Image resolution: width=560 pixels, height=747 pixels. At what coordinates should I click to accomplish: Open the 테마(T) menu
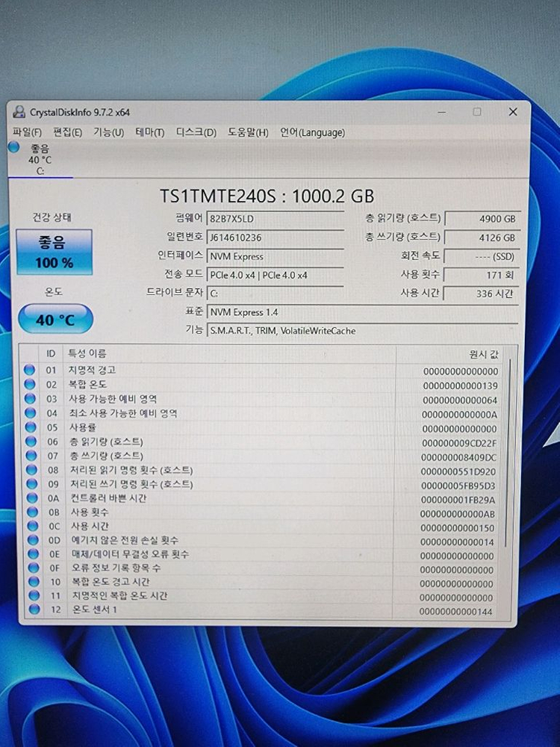[150, 132]
